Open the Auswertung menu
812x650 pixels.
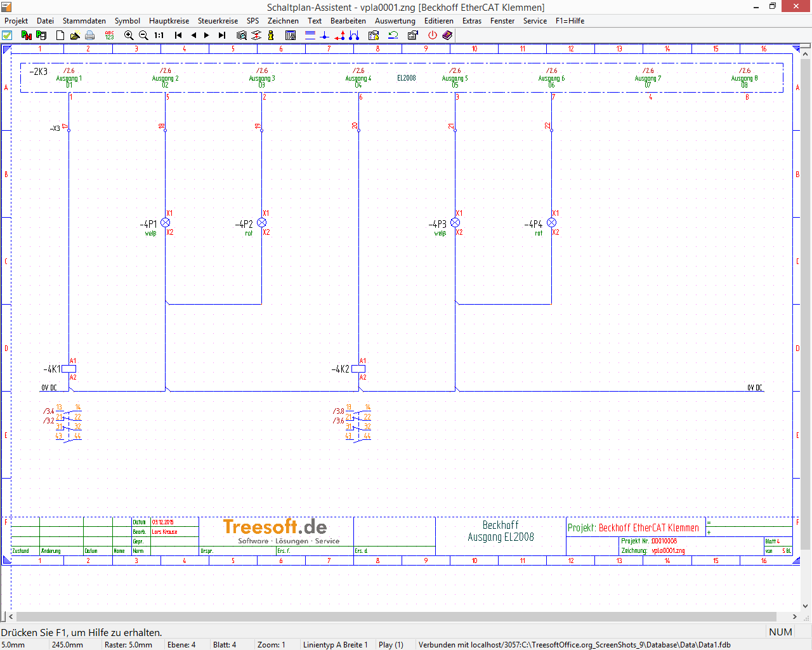tap(395, 21)
